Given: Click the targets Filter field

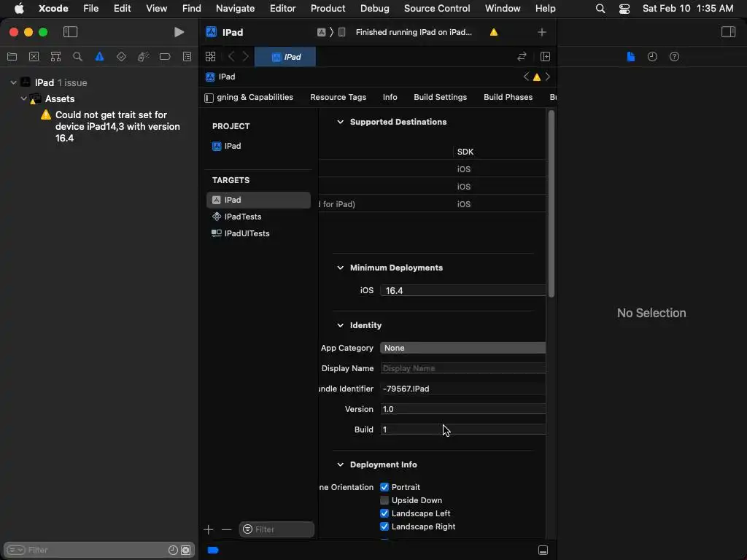Looking at the screenshot, I should coord(276,529).
